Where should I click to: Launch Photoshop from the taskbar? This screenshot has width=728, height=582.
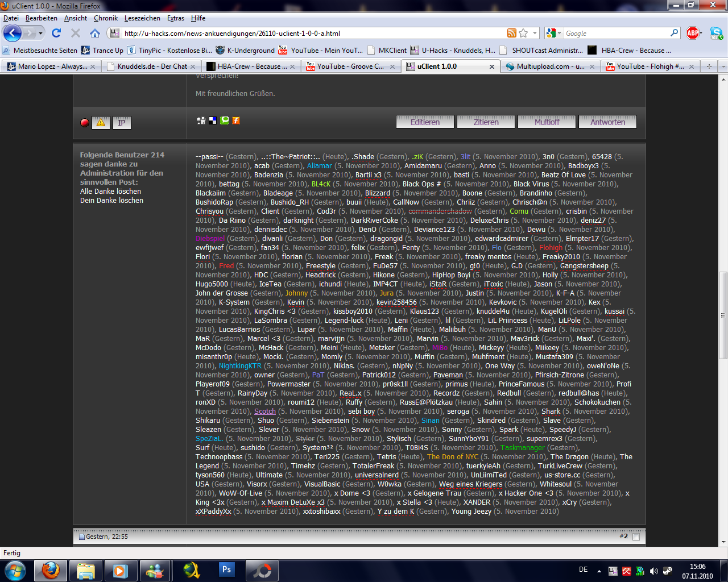pyautogui.click(x=227, y=569)
